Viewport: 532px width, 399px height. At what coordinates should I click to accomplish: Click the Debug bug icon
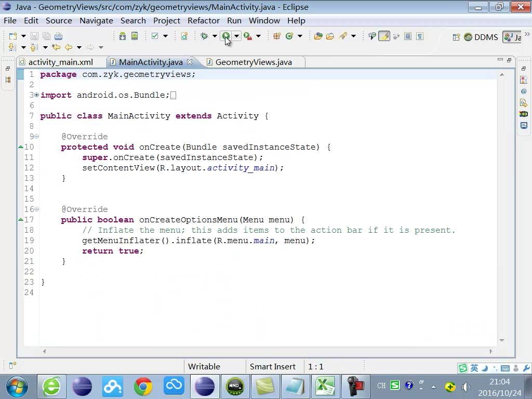coord(204,36)
